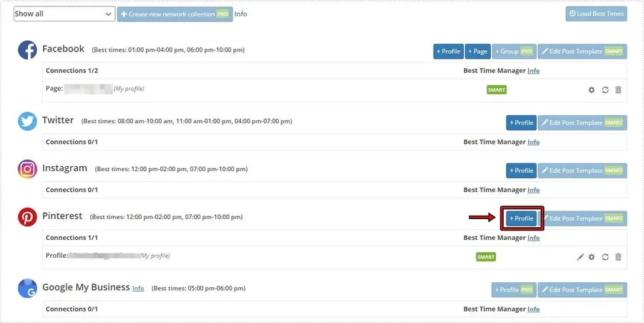Delete the Pinterest profile connection
The height and width of the screenshot is (323, 644).
coord(618,256)
